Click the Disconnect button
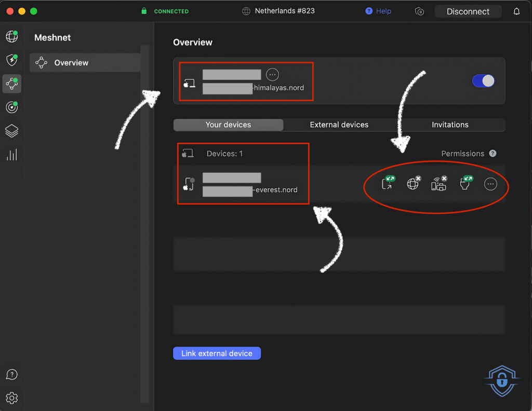Image resolution: width=532 pixels, height=411 pixels. [x=468, y=11]
